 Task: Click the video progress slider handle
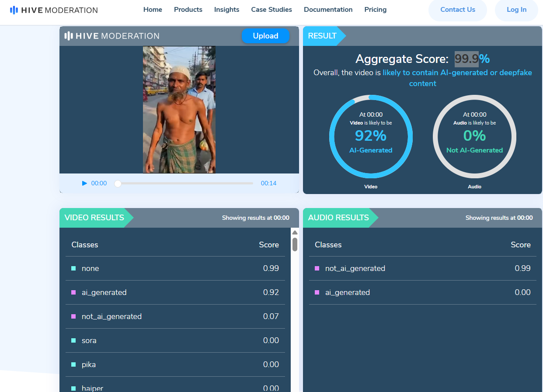coord(118,184)
